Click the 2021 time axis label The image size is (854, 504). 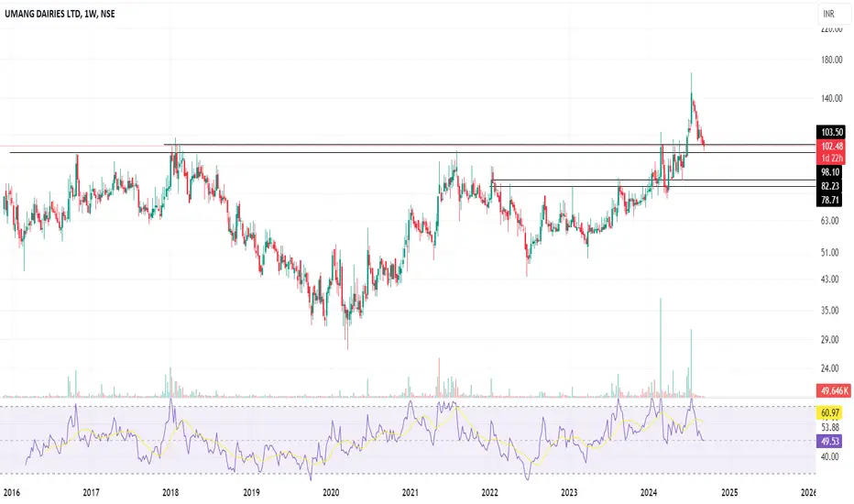click(x=411, y=493)
